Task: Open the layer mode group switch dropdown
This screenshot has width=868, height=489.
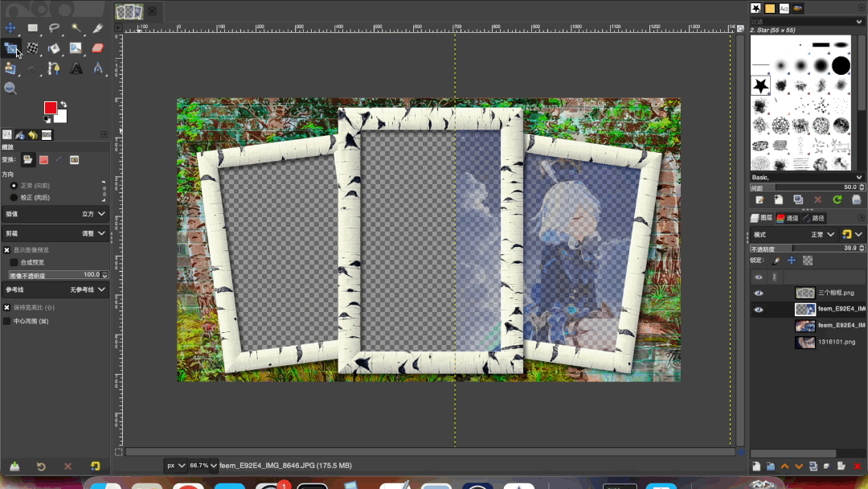Action: pos(851,235)
